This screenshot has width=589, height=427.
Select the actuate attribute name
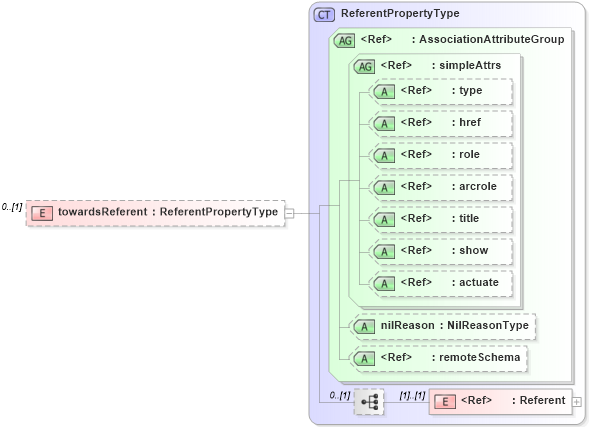479,282
